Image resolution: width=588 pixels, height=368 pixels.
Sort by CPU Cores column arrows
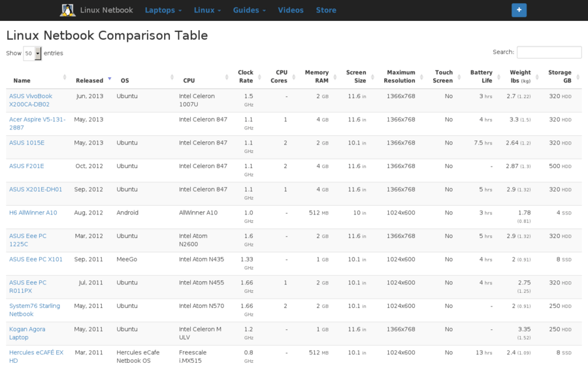pyautogui.click(x=293, y=77)
